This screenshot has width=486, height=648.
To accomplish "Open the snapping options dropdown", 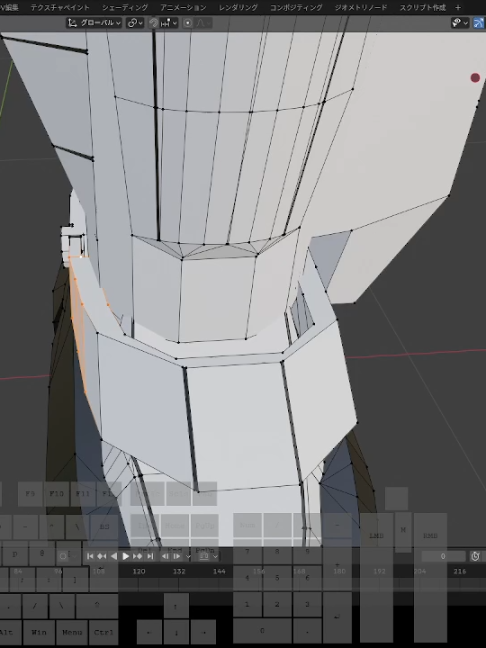I will click(169, 23).
